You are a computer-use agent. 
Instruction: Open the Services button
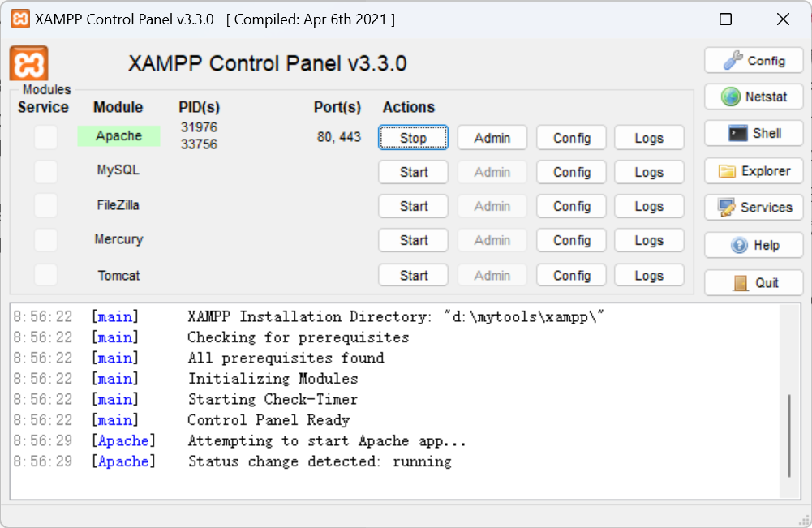click(x=754, y=208)
